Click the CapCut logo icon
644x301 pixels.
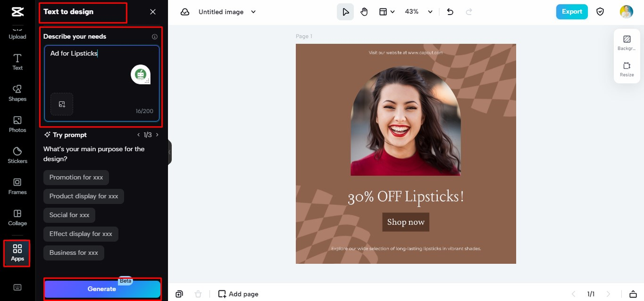[x=17, y=12]
